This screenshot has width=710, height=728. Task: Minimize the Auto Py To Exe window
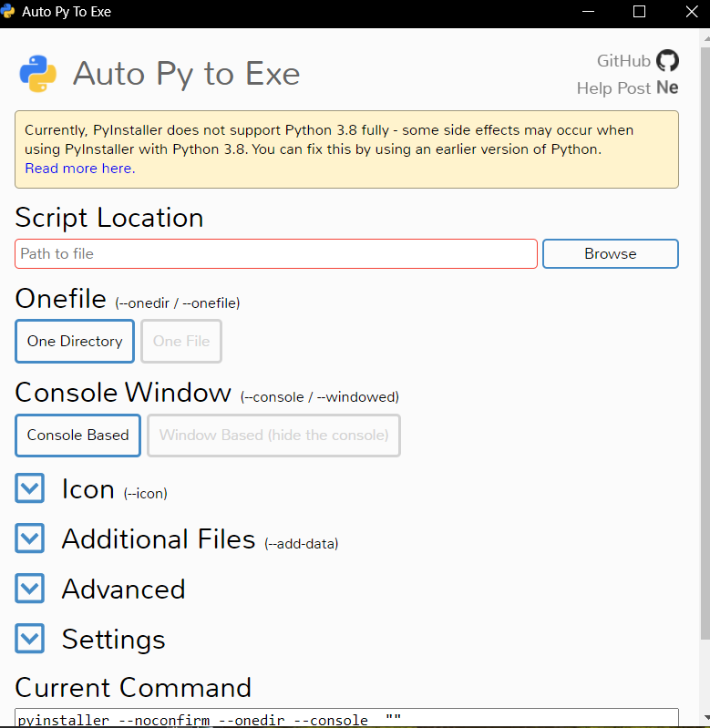[589, 12]
